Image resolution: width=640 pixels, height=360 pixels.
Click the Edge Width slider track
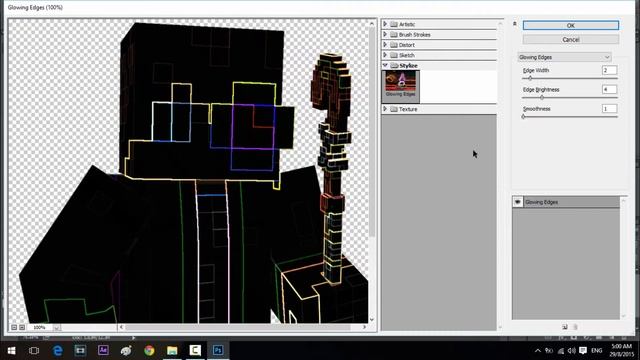tap(570, 78)
